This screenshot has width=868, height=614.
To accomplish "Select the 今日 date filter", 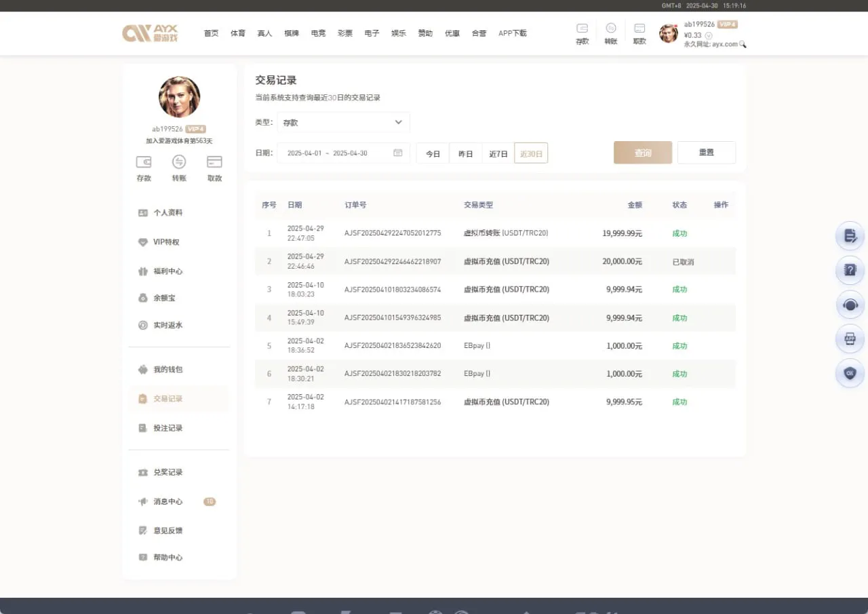I will pyautogui.click(x=432, y=153).
